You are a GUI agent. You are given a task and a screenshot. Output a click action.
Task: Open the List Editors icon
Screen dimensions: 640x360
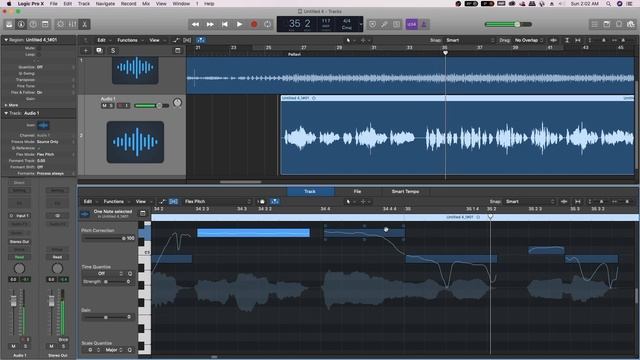[595, 24]
